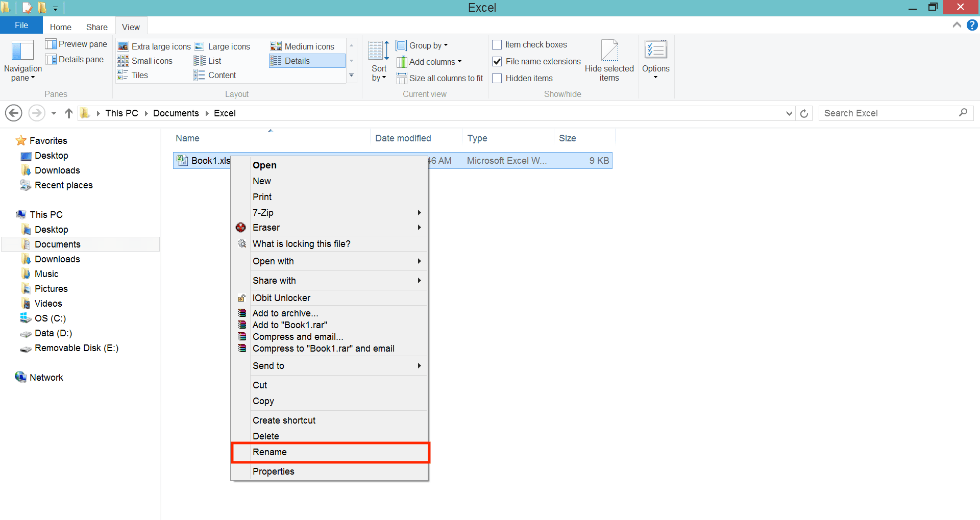Open the File tab
980x520 pixels.
tap(21, 26)
